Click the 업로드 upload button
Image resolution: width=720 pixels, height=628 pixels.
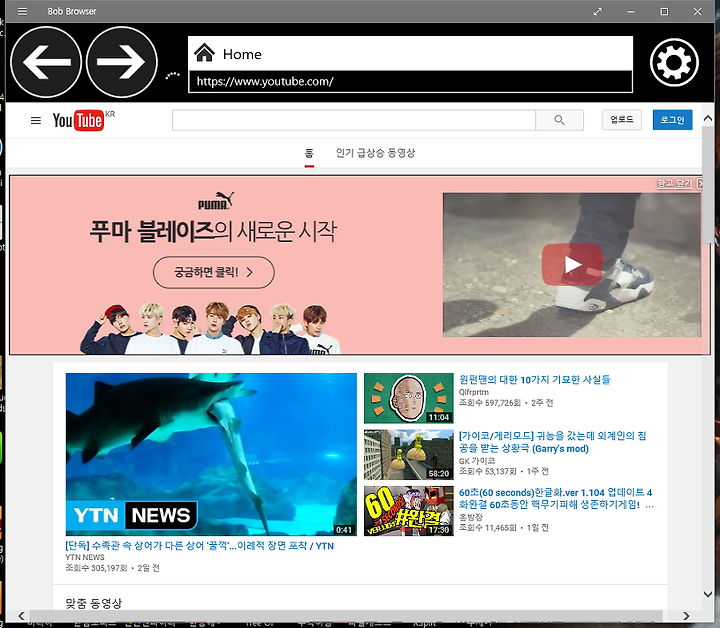[622, 120]
